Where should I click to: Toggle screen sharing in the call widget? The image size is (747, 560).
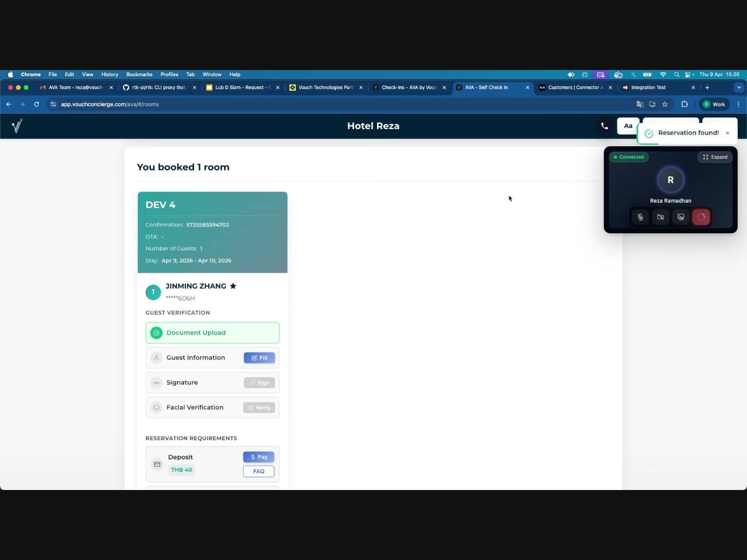pyautogui.click(x=681, y=217)
